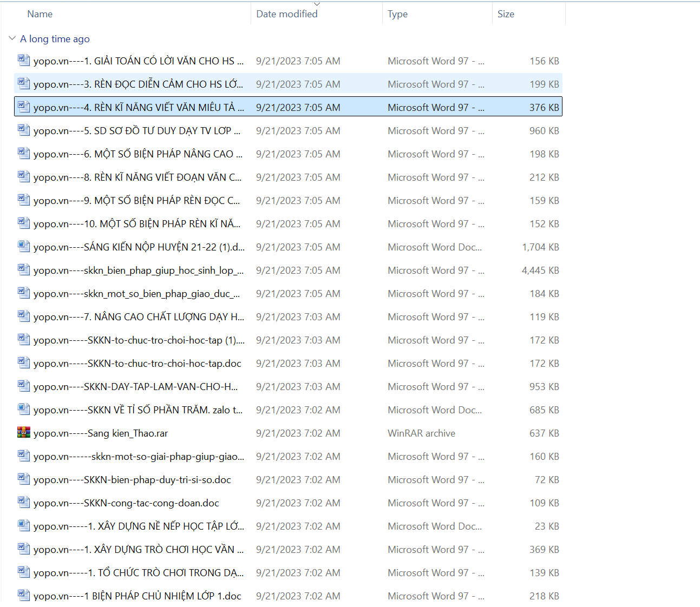Click Word icon of 'SKKN-bien-phap-duy-tri-si-so.doc'
700x607 pixels.
pos(23,479)
